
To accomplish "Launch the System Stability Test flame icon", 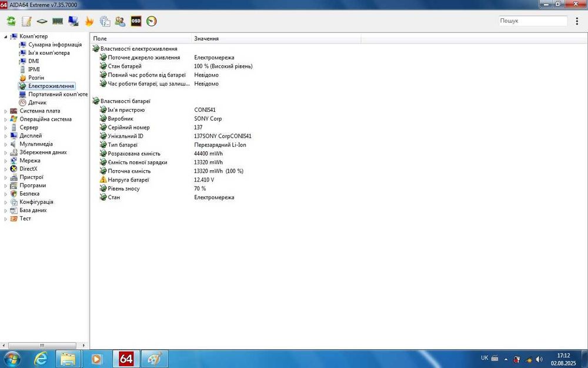I will (x=89, y=21).
